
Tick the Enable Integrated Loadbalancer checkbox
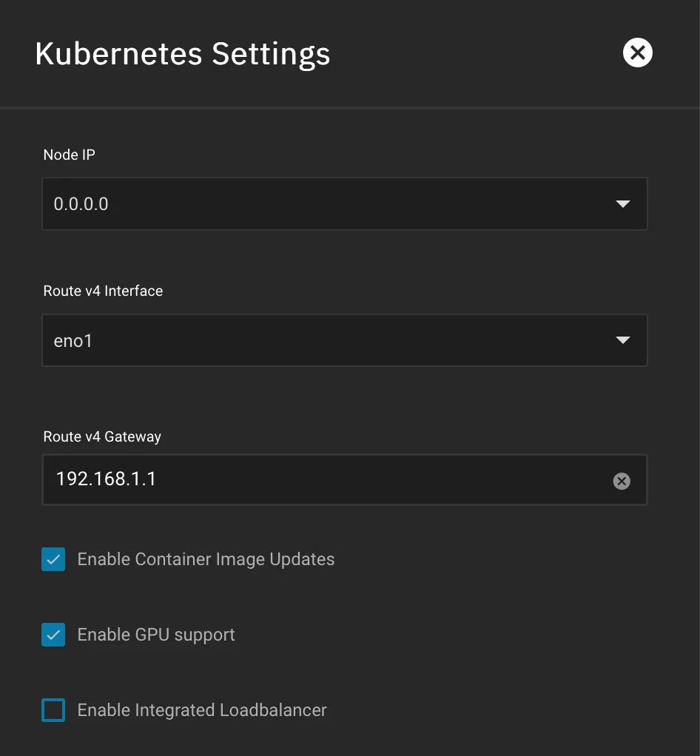pos(53,710)
